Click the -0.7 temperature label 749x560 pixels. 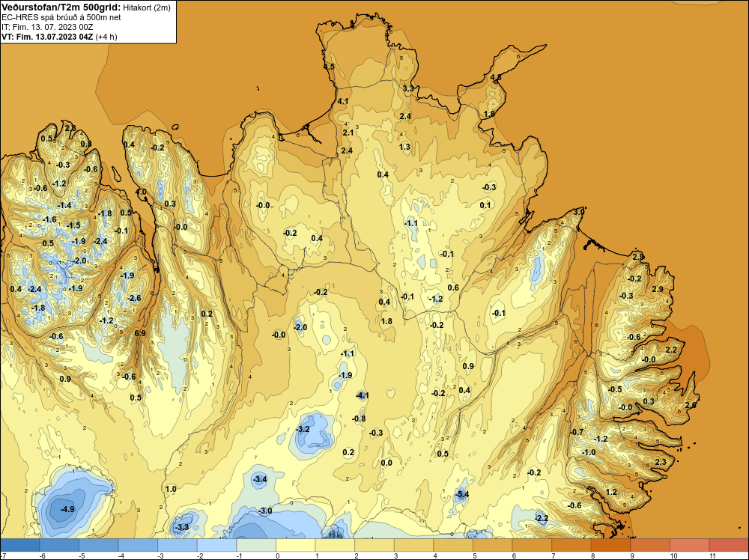pyautogui.click(x=577, y=432)
